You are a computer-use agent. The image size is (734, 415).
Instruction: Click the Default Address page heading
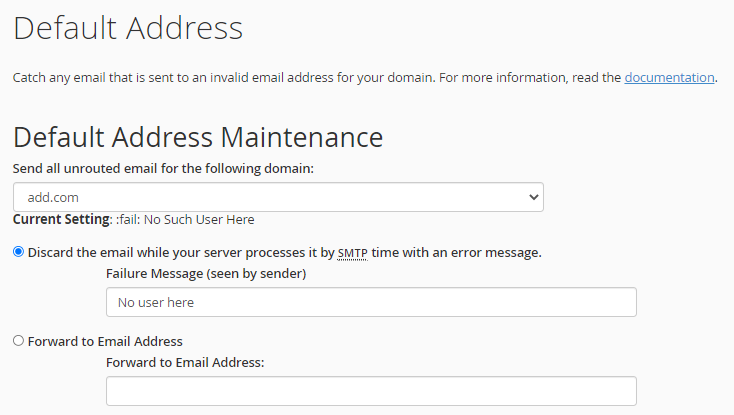tap(127, 28)
